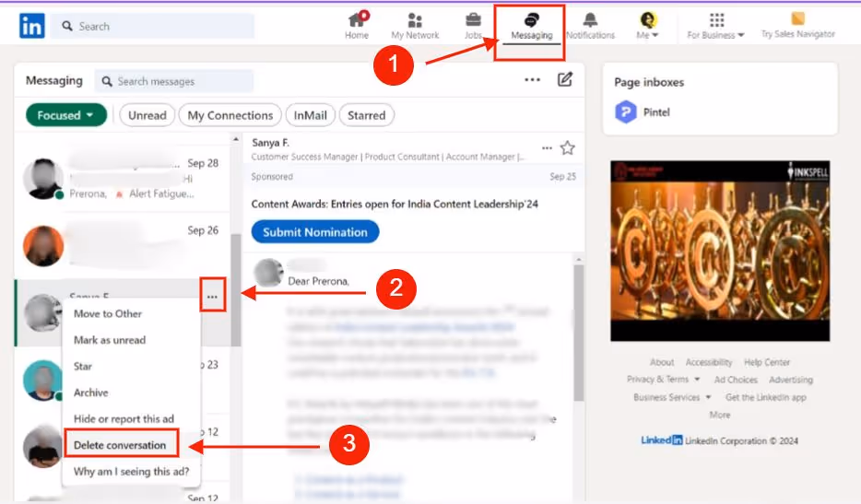Expand the Focused inbox dropdown
Image resolution: width=861 pixels, height=504 pixels.
[65, 115]
